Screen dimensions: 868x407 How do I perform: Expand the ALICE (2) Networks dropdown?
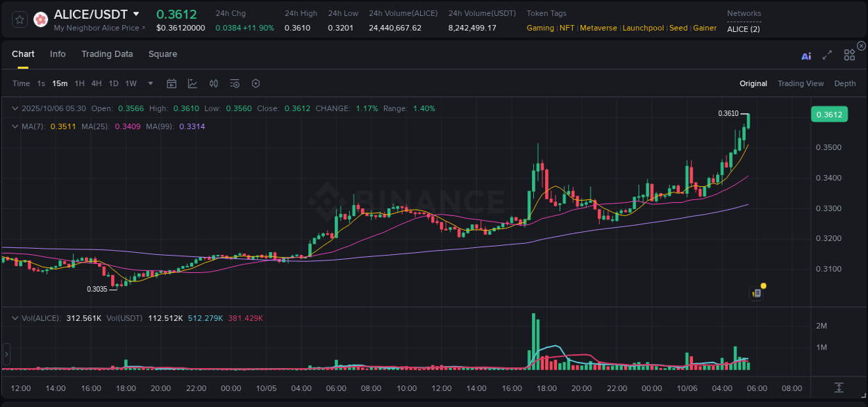click(x=743, y=29)
